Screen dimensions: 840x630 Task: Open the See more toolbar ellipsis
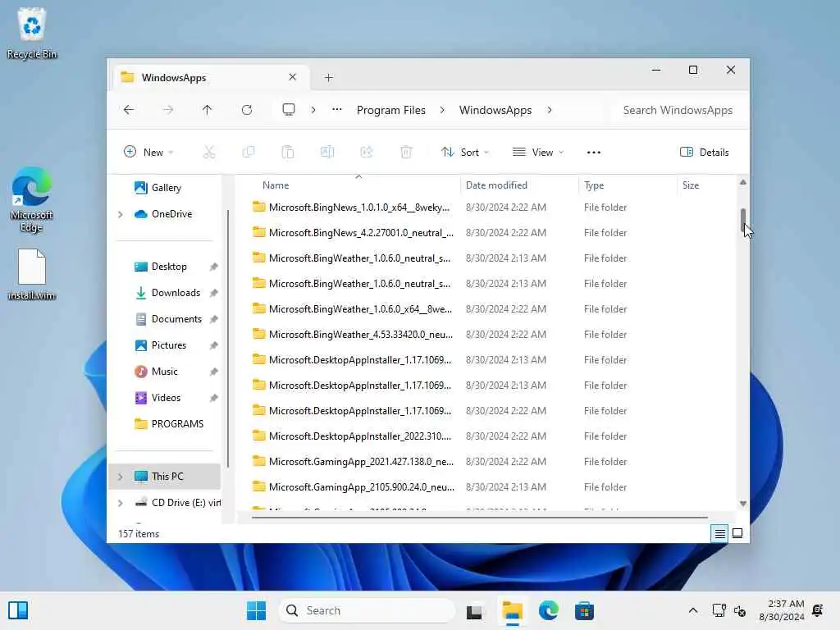pyautogui.click(x=594, y=152)
